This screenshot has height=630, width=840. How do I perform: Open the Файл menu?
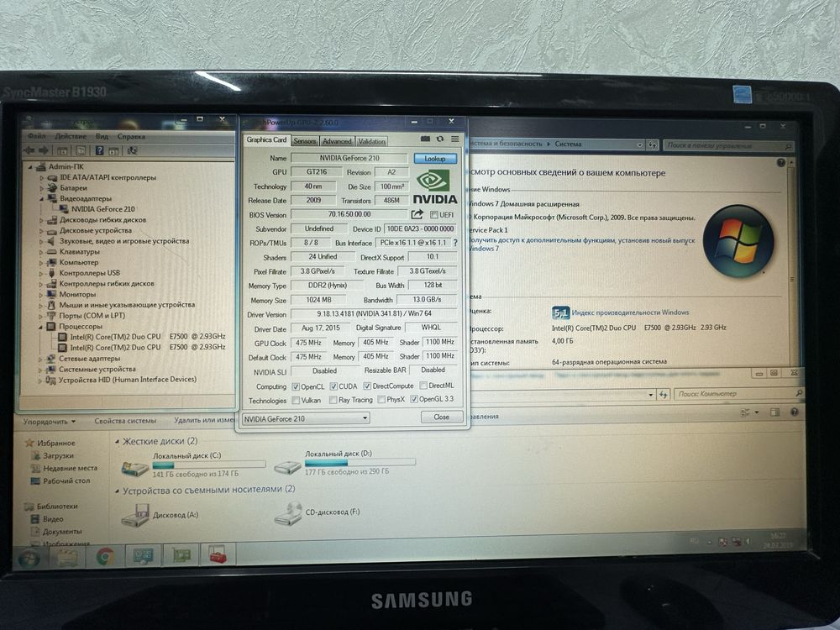[36, 137]
